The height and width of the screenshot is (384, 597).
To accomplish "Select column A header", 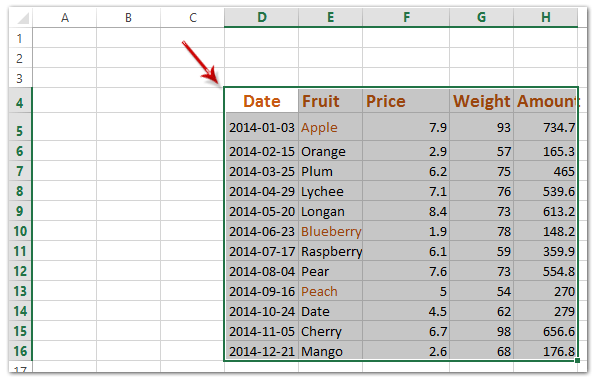I will pyautogui.click(x=65, y=18).
